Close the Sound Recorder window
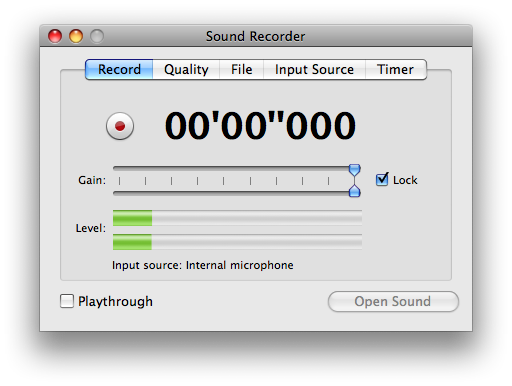The image size is (512, 386). [x=55, y=36]
